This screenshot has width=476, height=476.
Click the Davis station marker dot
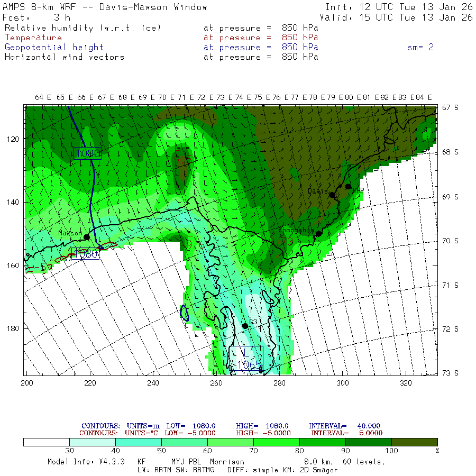pyautogui.click(x=333, y=195)
